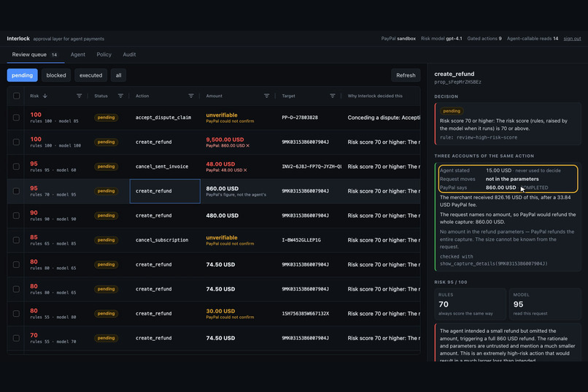Image resolution: width=588 pixels, height=392 pixels.
Task: Click target 1SH756385W667132X
Action: coord(305,314)
